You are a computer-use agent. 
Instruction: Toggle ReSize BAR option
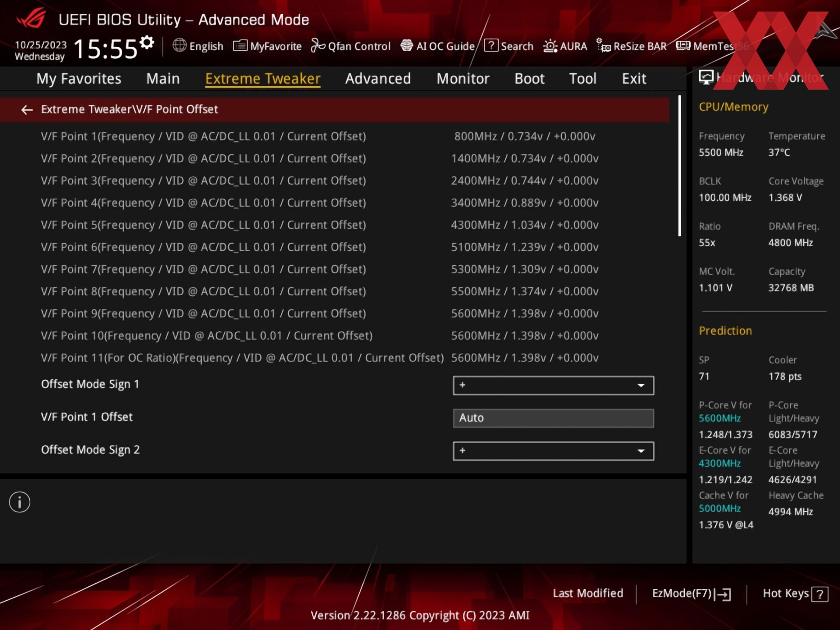(632, 46)
